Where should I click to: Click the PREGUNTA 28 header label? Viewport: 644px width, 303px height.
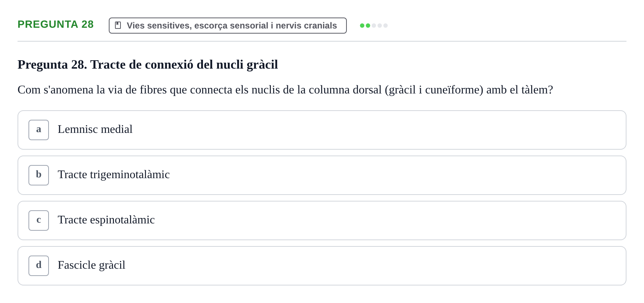click(55, 24)
